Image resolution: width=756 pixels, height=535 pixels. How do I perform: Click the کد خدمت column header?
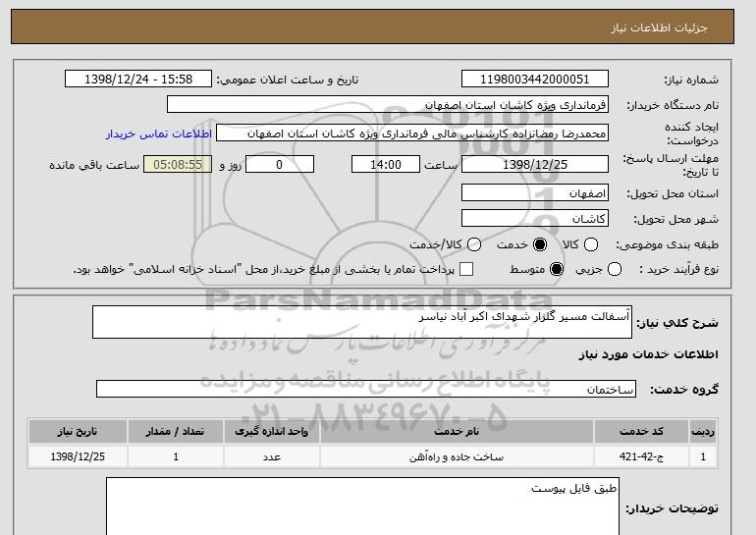pyautogui.click(x=641, y=431)
